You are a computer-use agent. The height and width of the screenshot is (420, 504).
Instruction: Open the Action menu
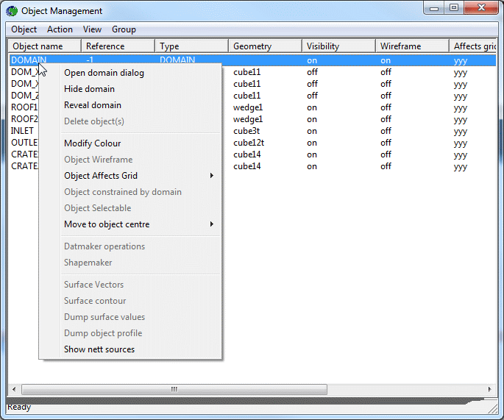point(60,29)
